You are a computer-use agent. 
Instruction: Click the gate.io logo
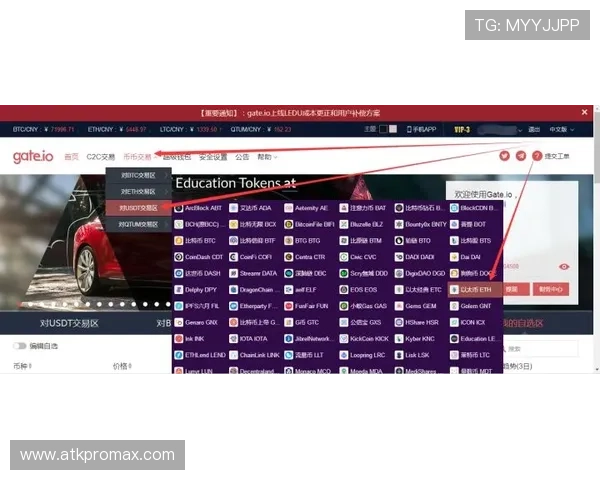(33, 157)
